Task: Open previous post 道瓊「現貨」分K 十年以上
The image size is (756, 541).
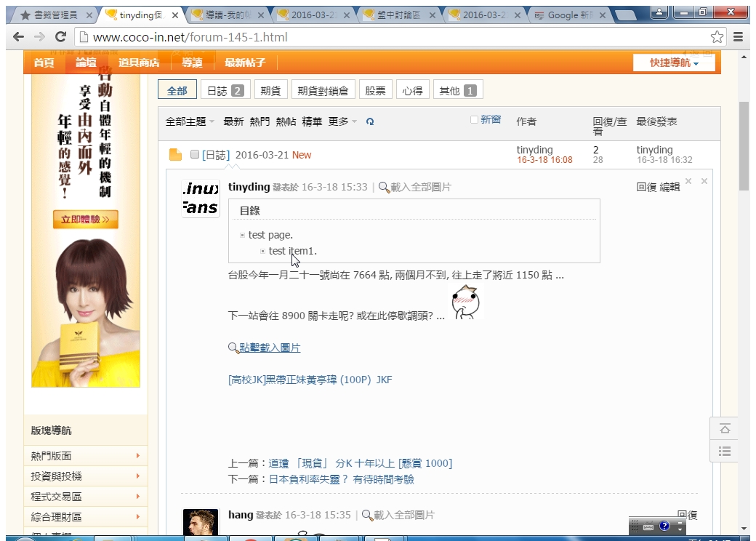Action: (360, 463)
